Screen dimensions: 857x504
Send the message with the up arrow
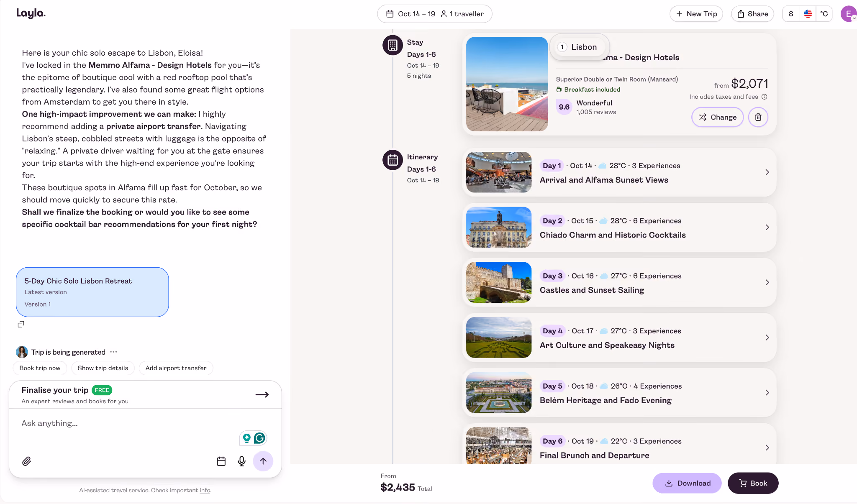[263, 461]
